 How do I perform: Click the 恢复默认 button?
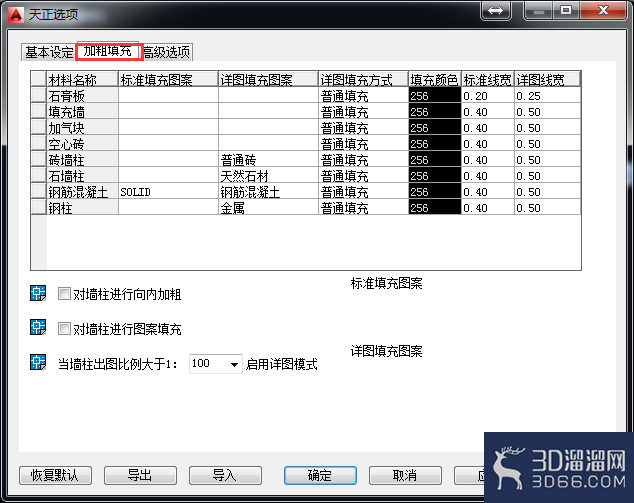tap(55, 475)
